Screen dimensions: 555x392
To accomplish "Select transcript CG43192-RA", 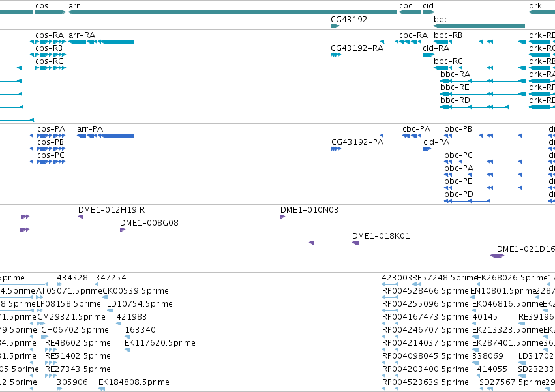I will [x=336, y=55].
